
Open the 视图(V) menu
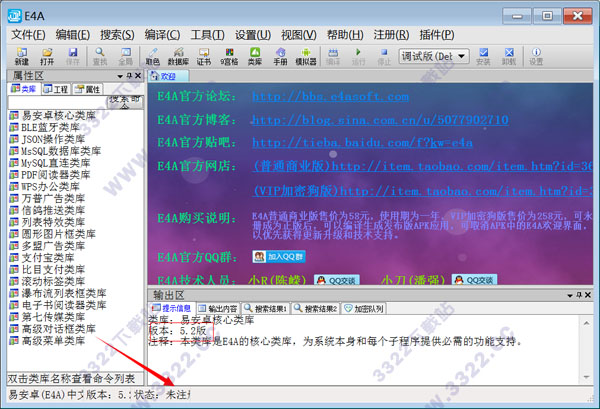tap(299, 35)
